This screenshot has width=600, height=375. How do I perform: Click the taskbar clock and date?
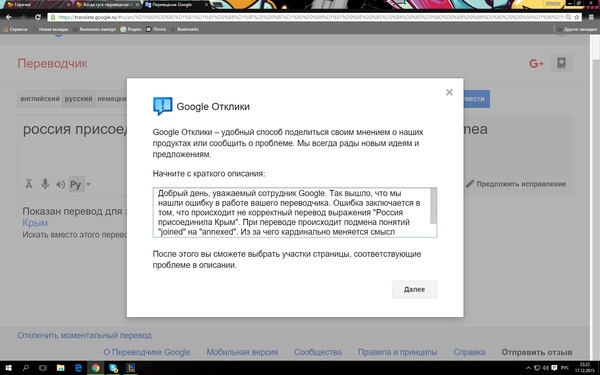pyautogui.click(x=584, y=368)
